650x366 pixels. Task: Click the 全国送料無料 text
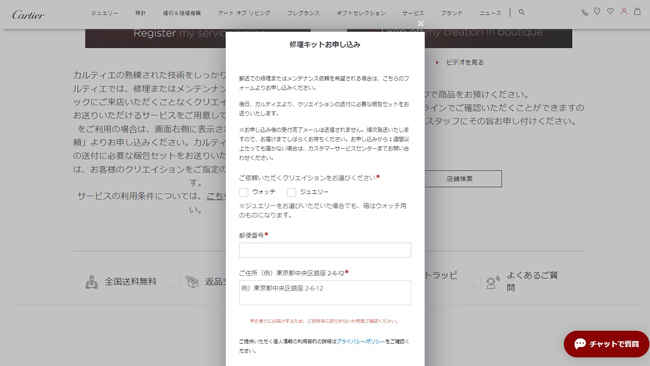pyautogui.click(x=131, y=282)
